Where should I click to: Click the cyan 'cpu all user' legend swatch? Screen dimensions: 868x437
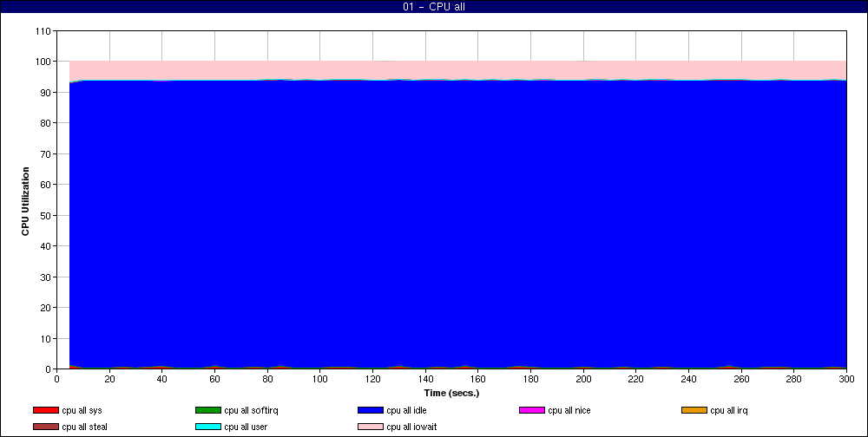pyautogui.click(x=208, y=427)
